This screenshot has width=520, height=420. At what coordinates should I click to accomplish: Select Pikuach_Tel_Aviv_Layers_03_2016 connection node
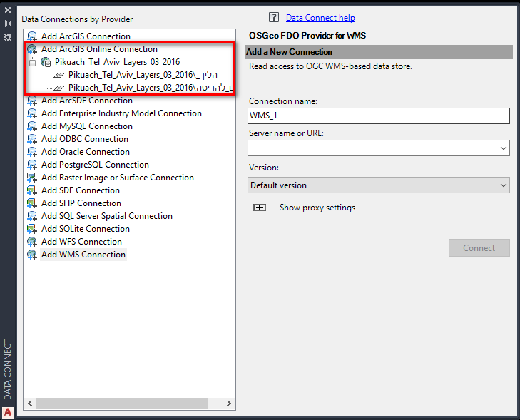click(117, 62)
